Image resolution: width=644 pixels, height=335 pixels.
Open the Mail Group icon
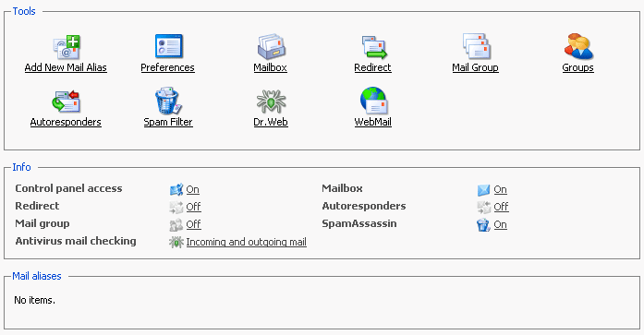(x=477, y=46)
